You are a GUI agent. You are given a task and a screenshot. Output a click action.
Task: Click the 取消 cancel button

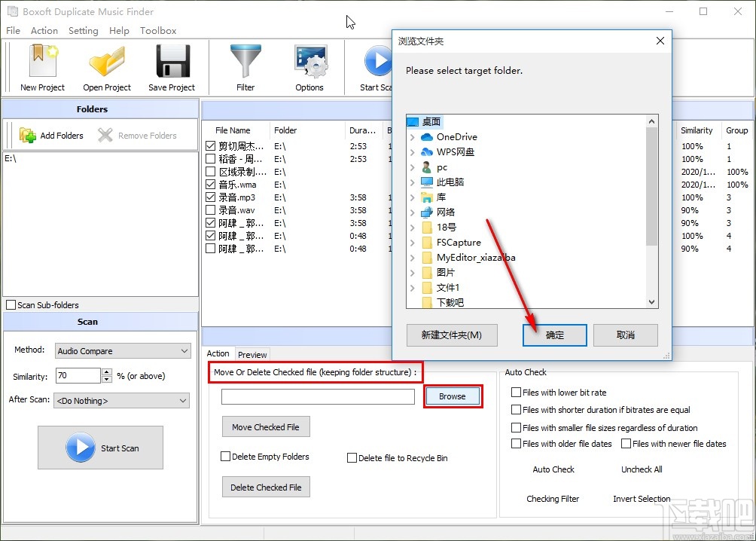click(x=625, y=335)
